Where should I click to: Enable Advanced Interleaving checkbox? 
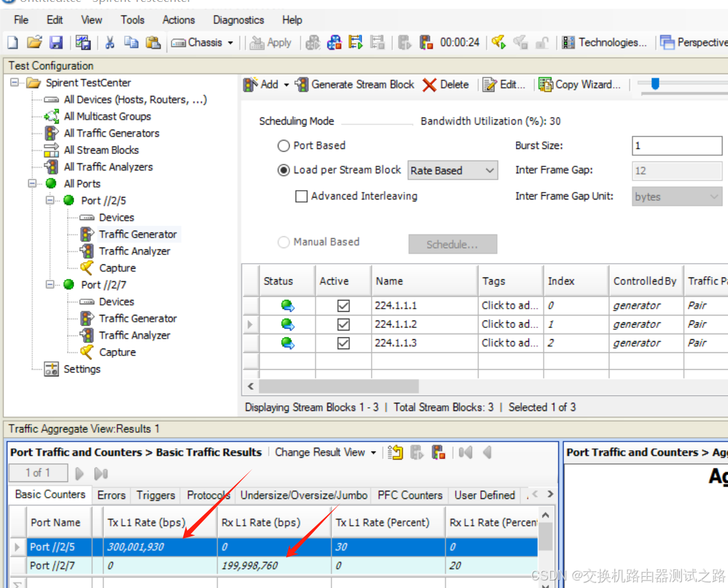[x=301, y=196]
